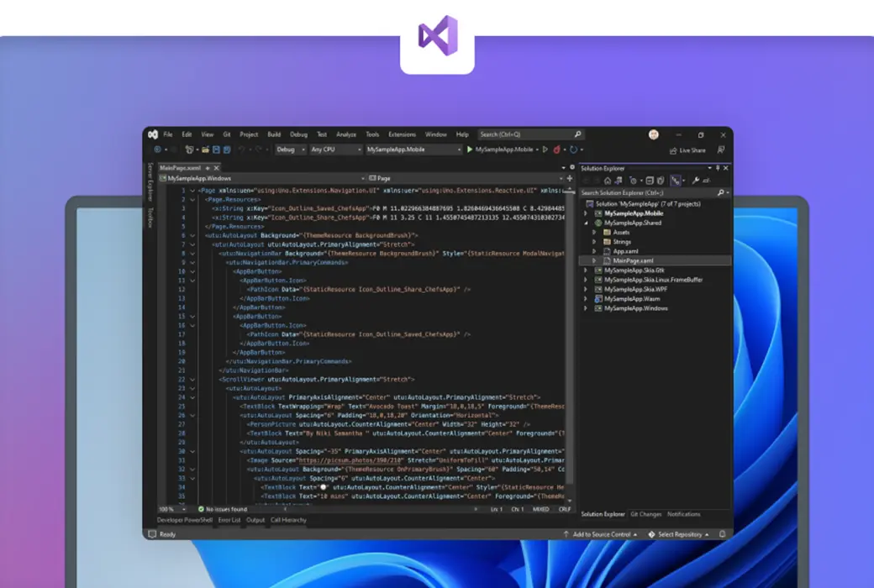Click Collapse All icon in Solution Explorer

(x=650, y=180)
